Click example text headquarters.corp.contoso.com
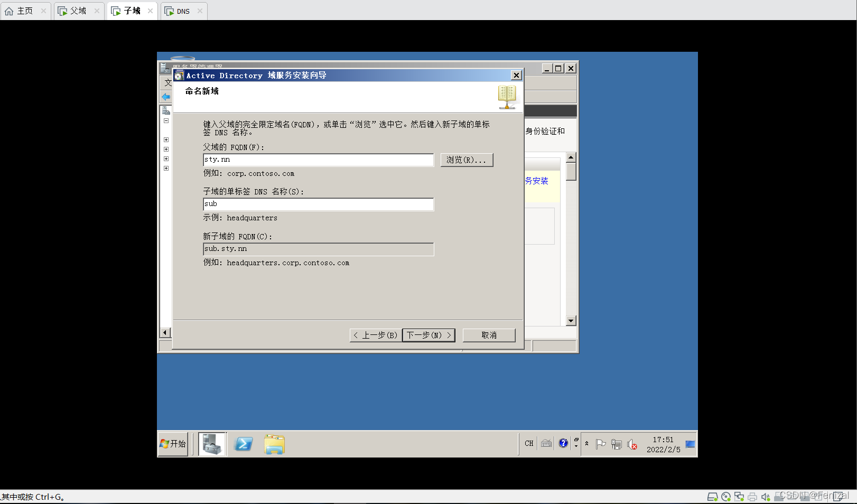The image size is (857, 504). pos(288,263)
